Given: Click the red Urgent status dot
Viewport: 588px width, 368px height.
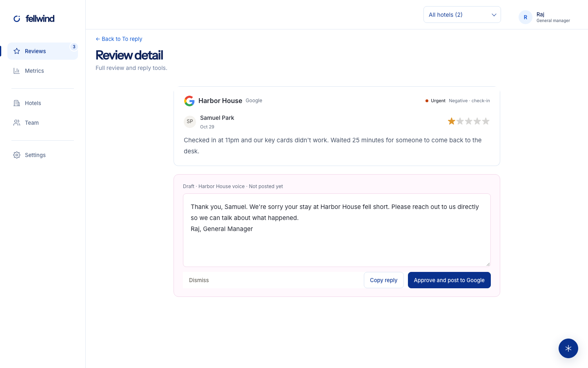Looking at the screenshot, I should (x=427, y=101).
